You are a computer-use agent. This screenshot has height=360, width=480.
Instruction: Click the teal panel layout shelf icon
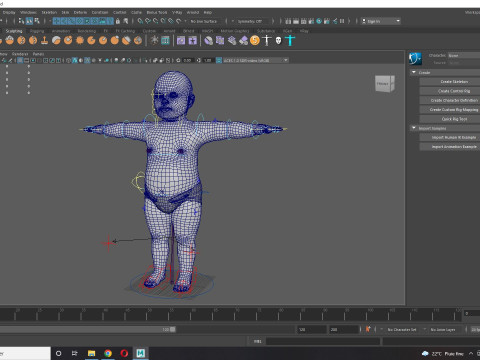(165, 41)
